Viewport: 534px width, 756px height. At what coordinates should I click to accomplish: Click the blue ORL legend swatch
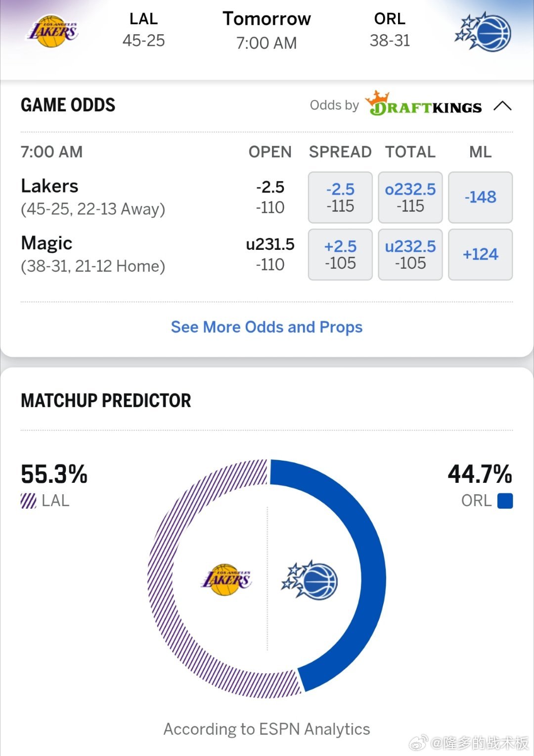505,501
